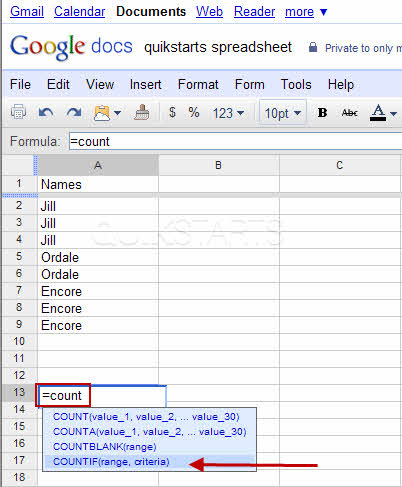The width and height of the screenshot is (402, 487).
Task: Open the Insert menu
Action: coord(146,84)
